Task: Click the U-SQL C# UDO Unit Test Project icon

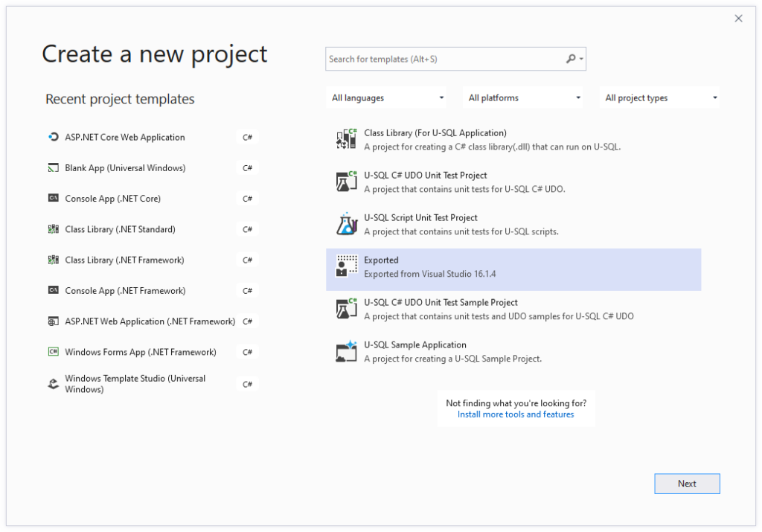Action: tap(346, 182)
